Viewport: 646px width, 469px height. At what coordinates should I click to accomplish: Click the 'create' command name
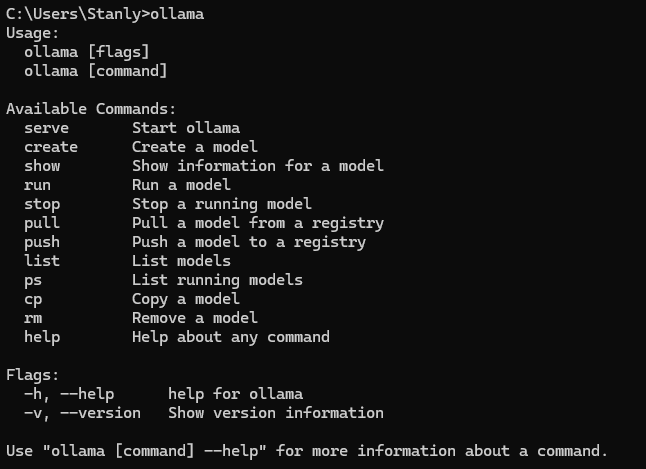pyautogui.click(x=51, y=147)
